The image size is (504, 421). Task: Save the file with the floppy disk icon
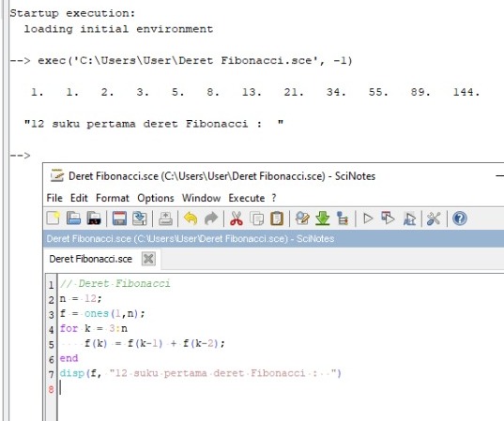tap(119, 218)
